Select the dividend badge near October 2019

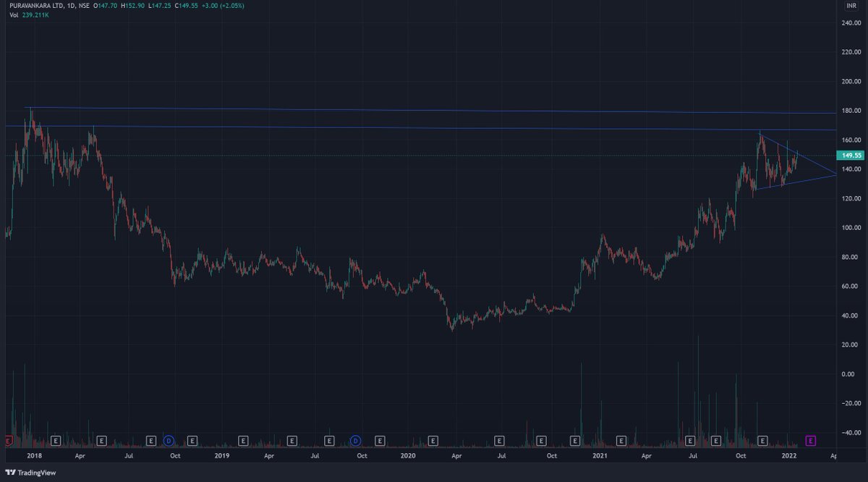point(354,440)
